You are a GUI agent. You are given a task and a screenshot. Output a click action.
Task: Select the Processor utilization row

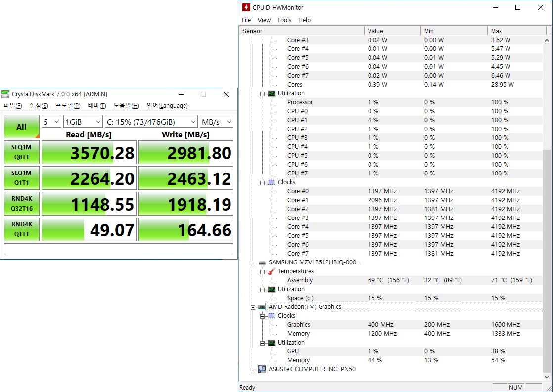(414, 102)
